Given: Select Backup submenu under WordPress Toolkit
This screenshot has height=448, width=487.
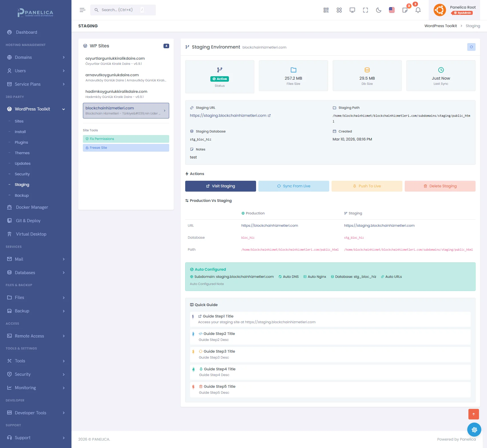Looking at the screenshot, I should [x=22, y=195].
